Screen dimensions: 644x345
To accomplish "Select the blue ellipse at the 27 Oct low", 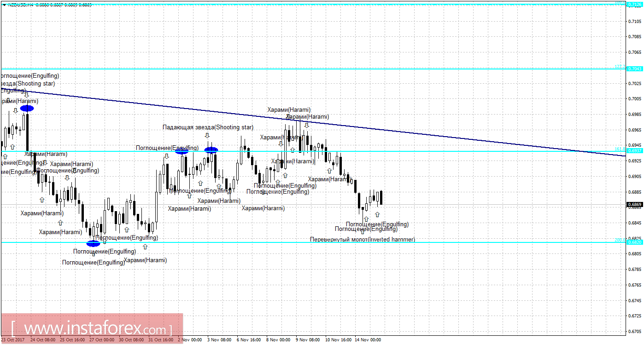I will tap(93, 243).
